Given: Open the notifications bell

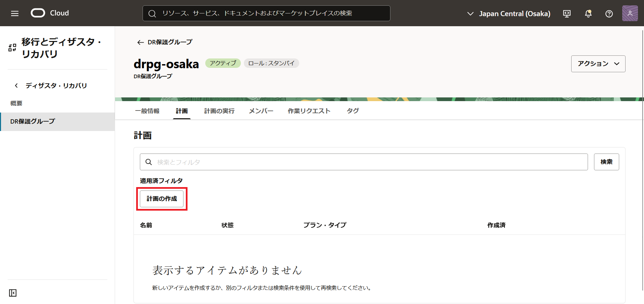Looking at the screenshot, I should [x=588, y=13].
